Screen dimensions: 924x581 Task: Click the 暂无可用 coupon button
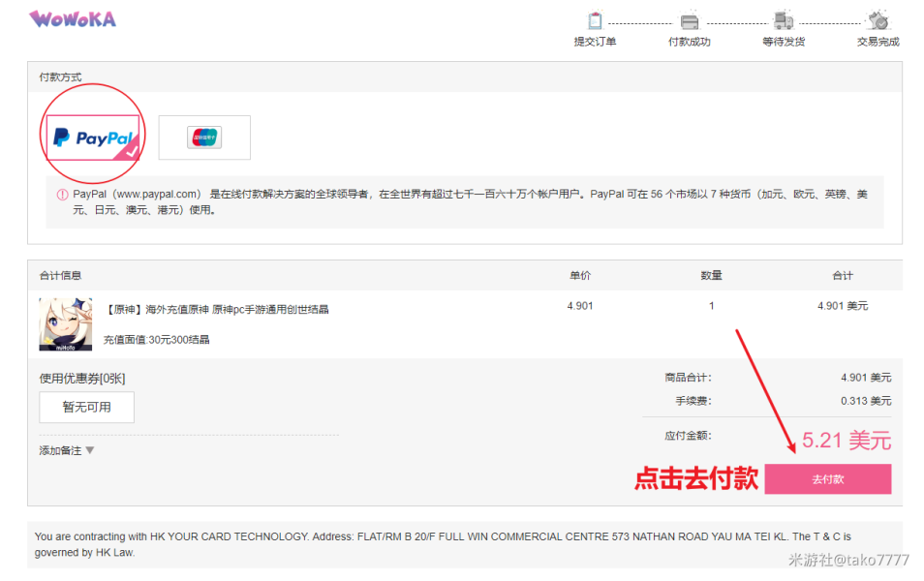coord(86,407)
